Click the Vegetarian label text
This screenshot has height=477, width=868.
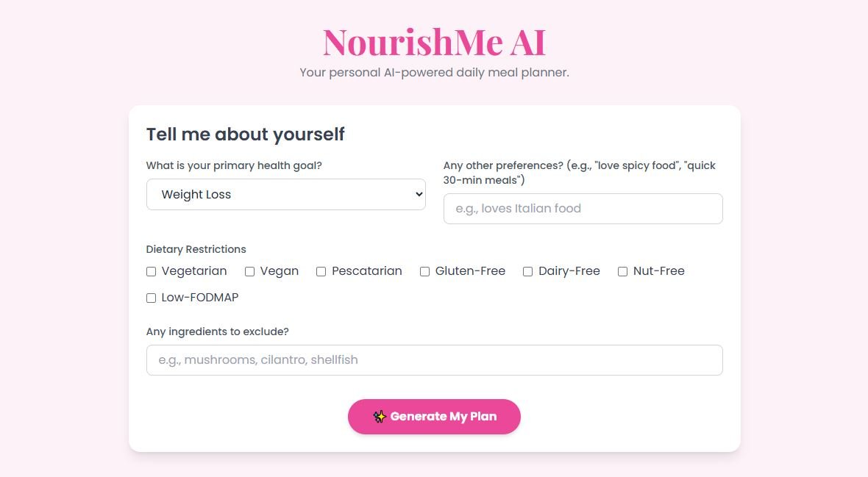pos(193,270)
